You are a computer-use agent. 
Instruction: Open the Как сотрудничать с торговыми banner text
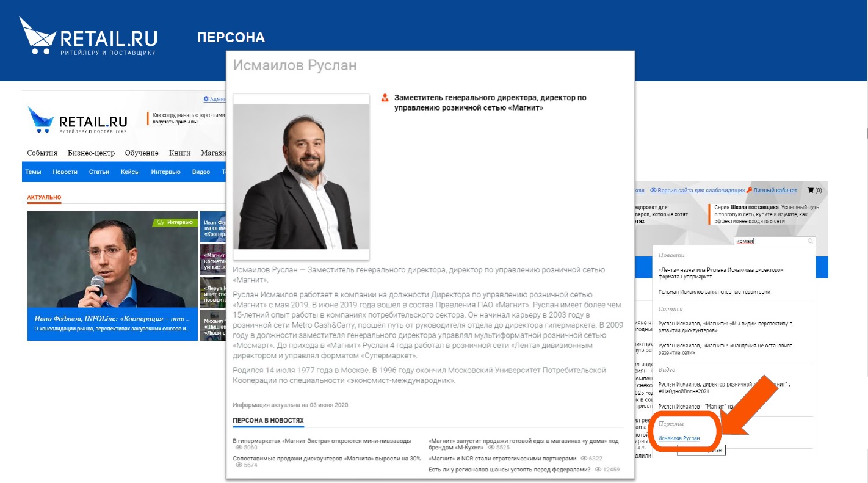point(188,118)
